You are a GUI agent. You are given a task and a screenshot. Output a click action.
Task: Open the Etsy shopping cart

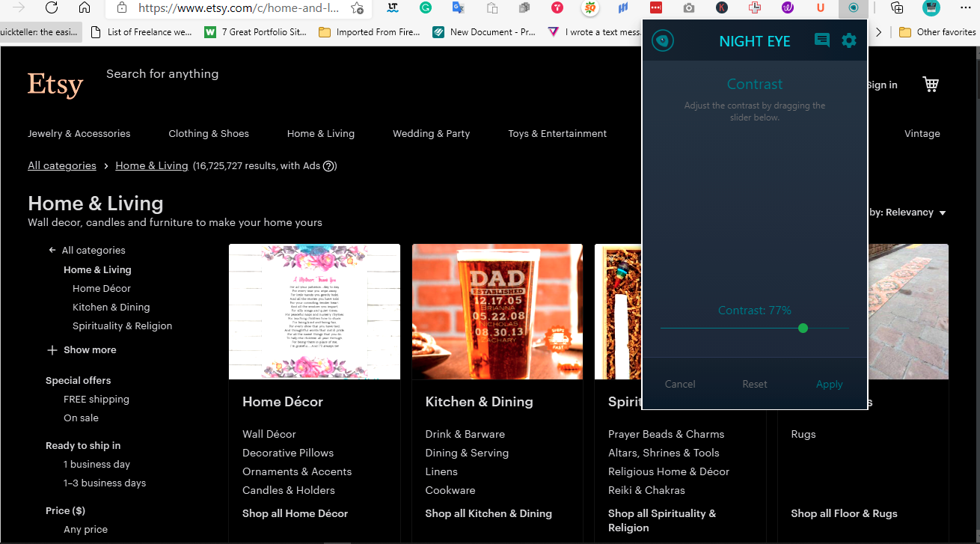(931, 84)
